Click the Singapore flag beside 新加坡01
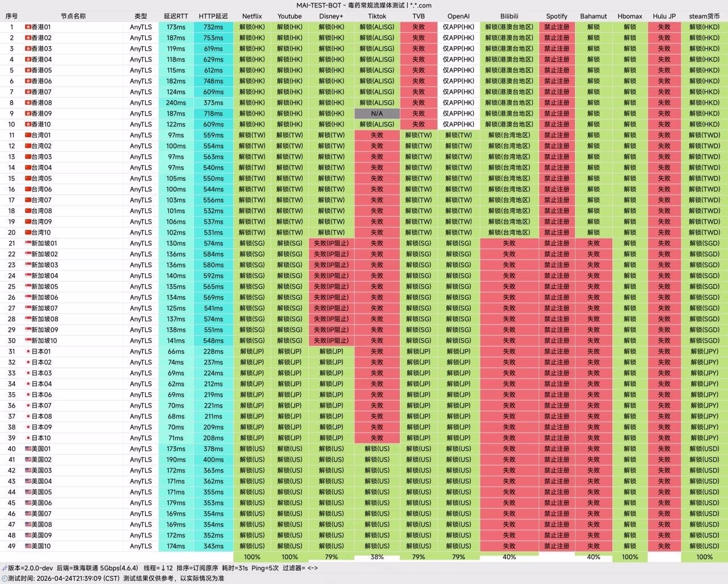The height and width of the screenshot is (584, 728). [x=28, y=243]
